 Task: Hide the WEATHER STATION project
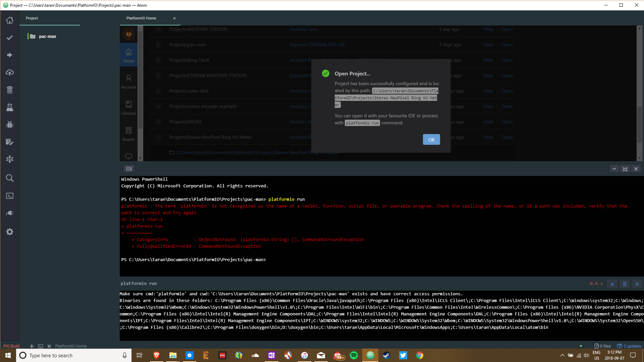pyautogui.click(x=488, y=29)
